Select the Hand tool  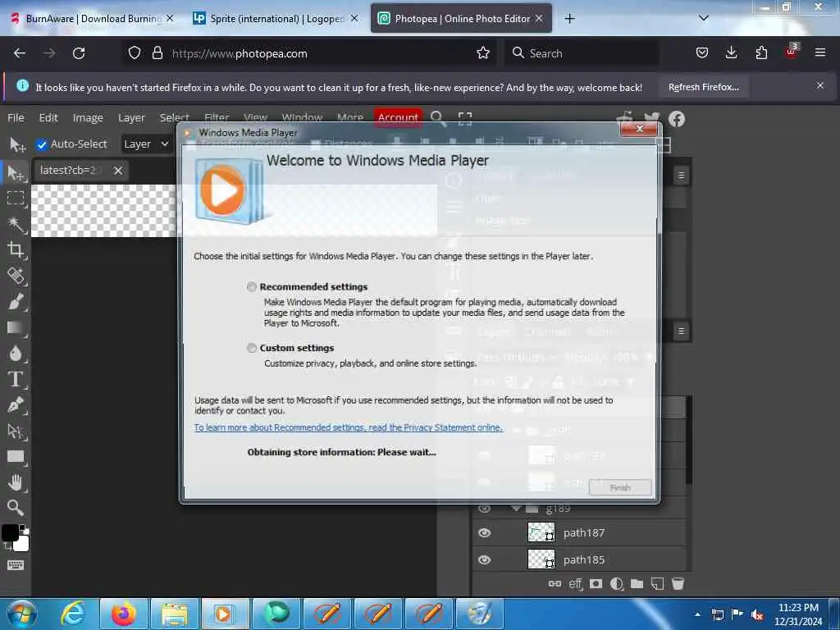(x=16, y=482)
